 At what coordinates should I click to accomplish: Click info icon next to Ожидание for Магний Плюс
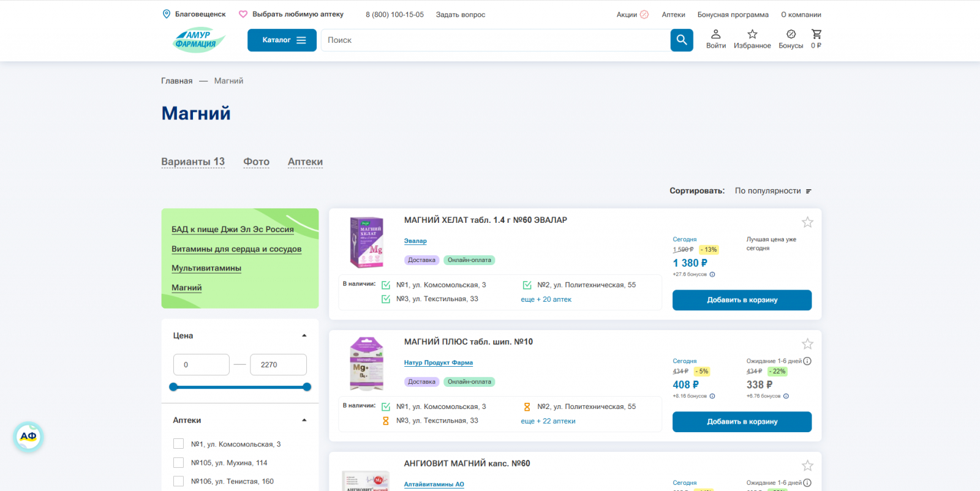click(807, 361)
